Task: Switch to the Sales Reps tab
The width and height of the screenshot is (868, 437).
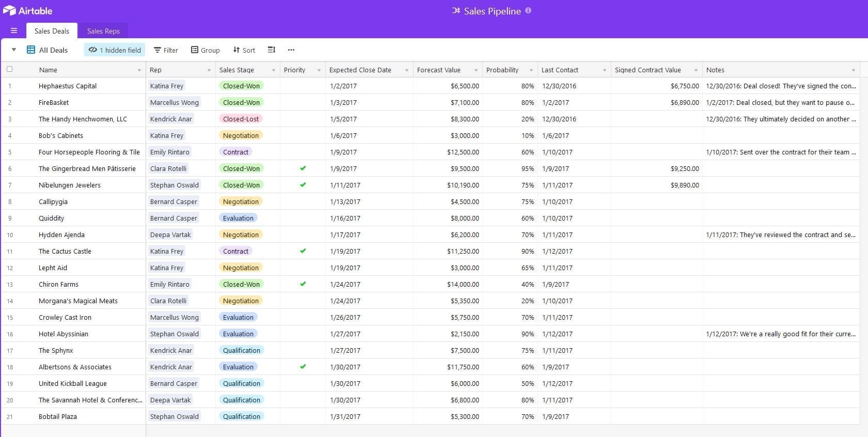Action: tap(103, 31)
